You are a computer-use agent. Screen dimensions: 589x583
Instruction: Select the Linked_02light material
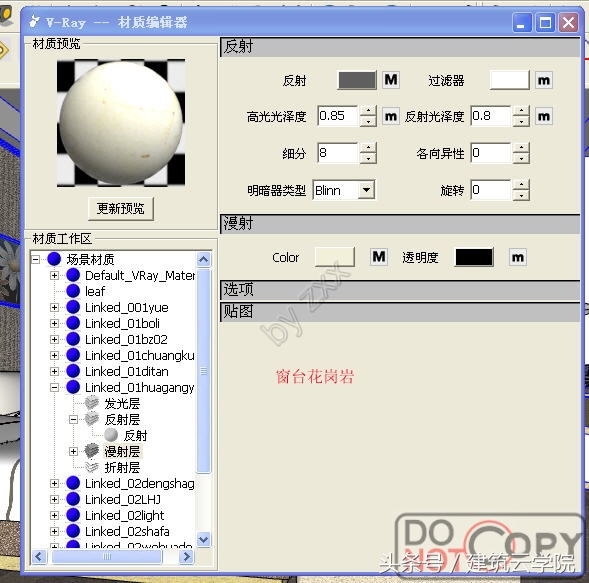124,515
